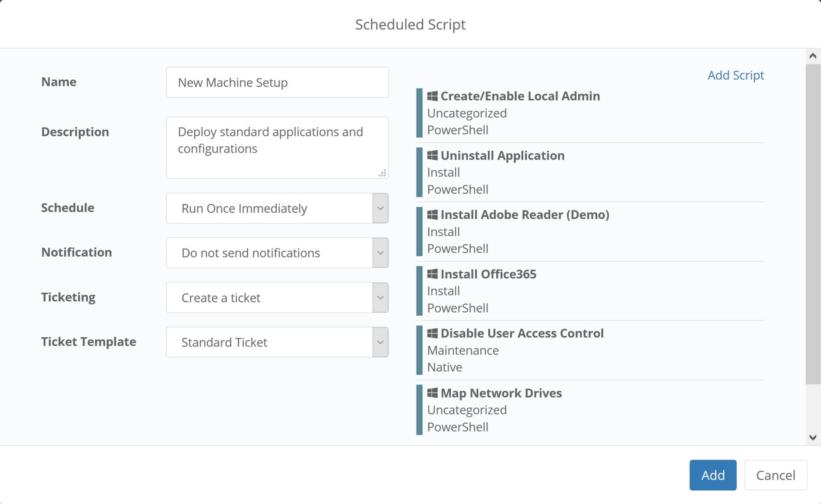The image size is (821, 504).
Task: Click the scroll down arrow
Action: (x=813, y=437)
